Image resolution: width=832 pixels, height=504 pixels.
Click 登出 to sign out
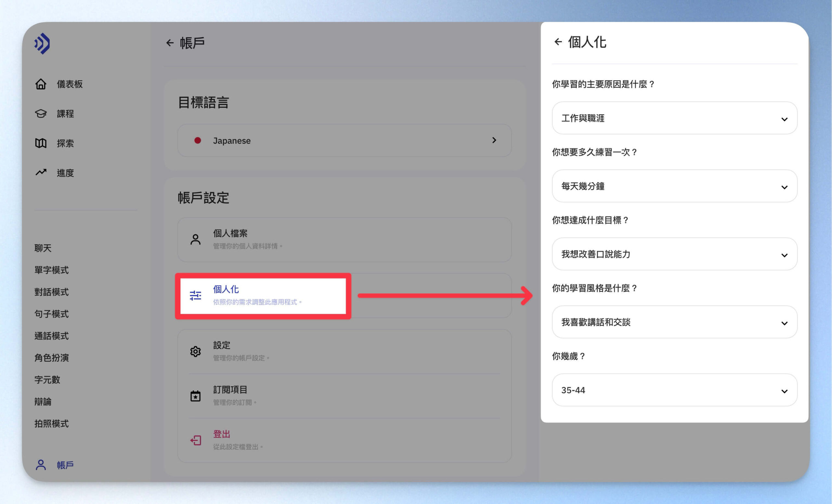click(344, 440)
